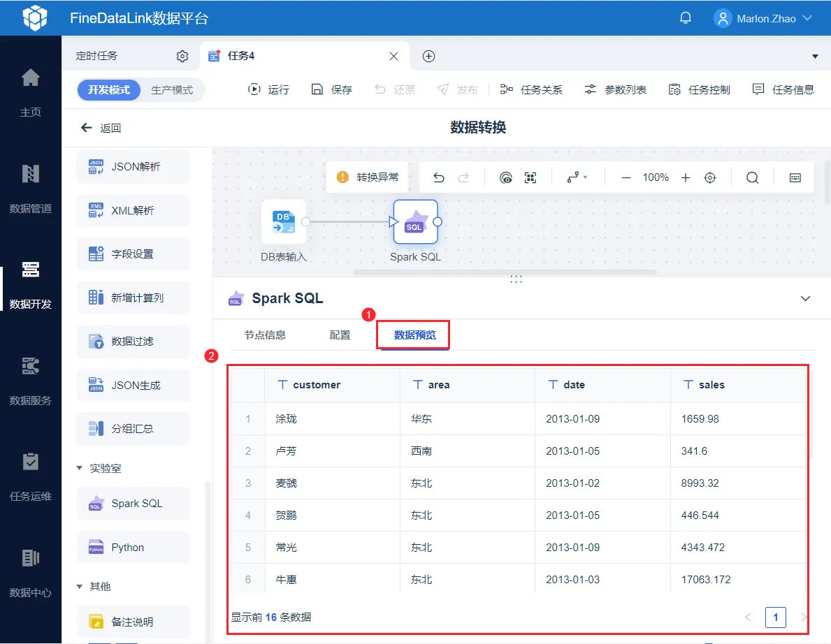
Task: Switch to the 定时任务 tab
Action: [96, 56]
